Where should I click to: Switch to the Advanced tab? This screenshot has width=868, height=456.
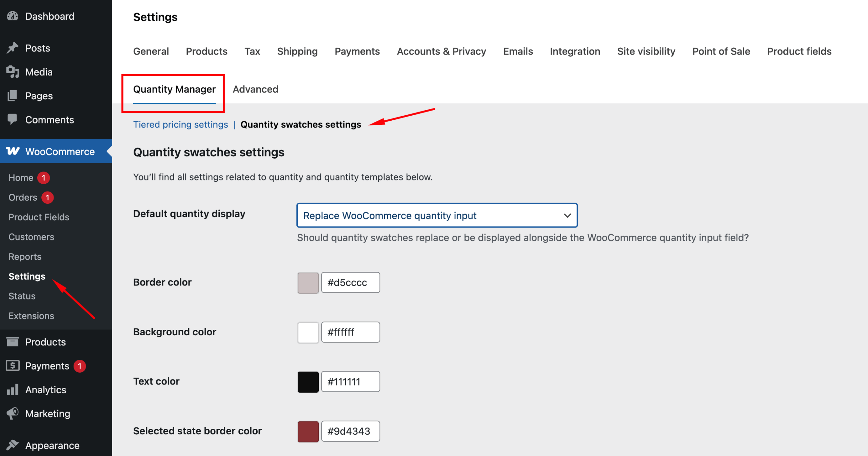coord(255,89)
